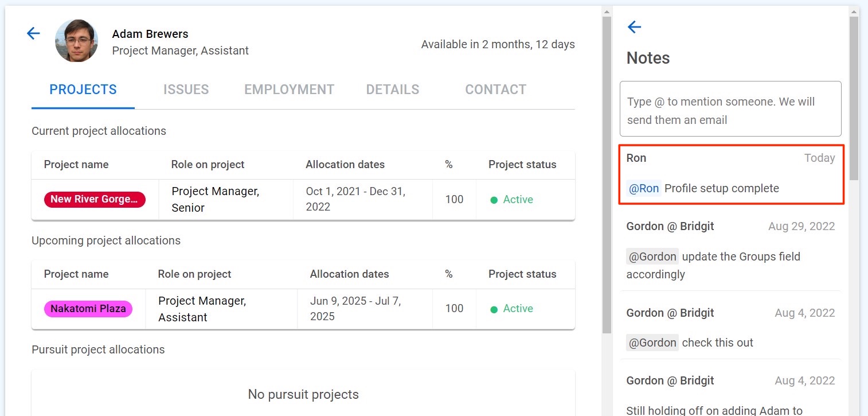
Task: Click 'Project Manager, Senior' role cell
Action: 216,200
